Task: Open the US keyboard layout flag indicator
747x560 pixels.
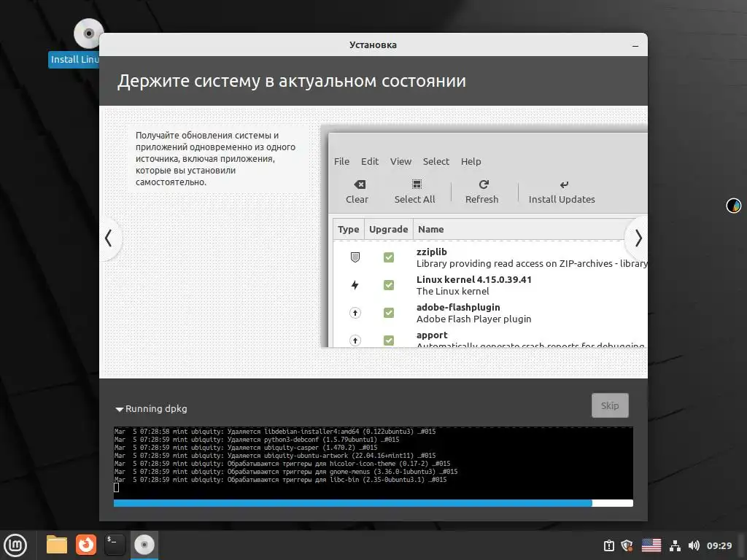Action: (x=651, y=545)
